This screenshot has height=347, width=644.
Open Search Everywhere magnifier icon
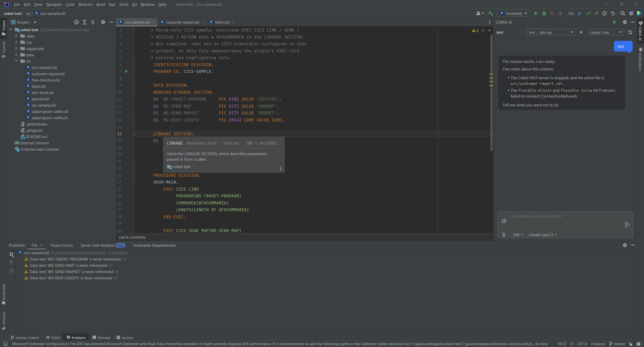[x=623, y=13]
